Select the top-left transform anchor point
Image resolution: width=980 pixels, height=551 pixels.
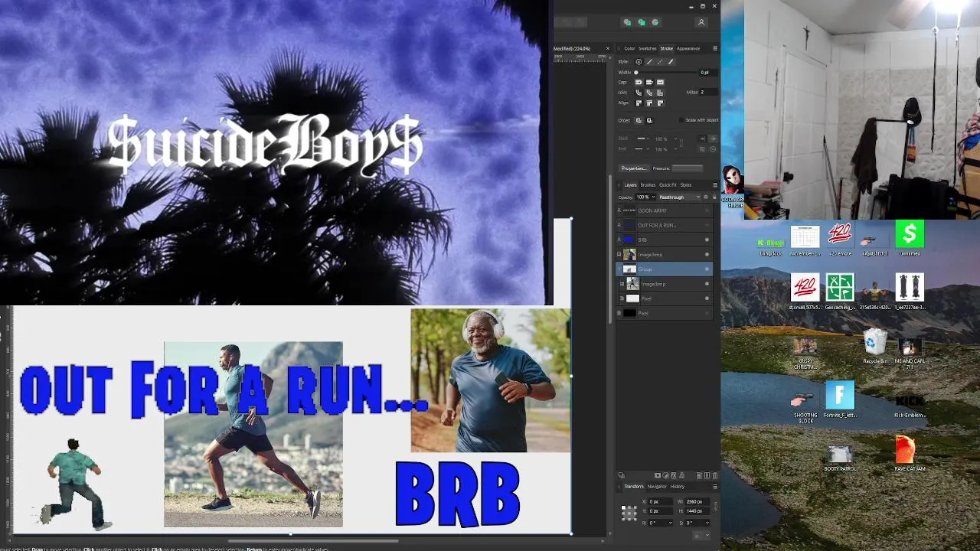tap(623, 507)
